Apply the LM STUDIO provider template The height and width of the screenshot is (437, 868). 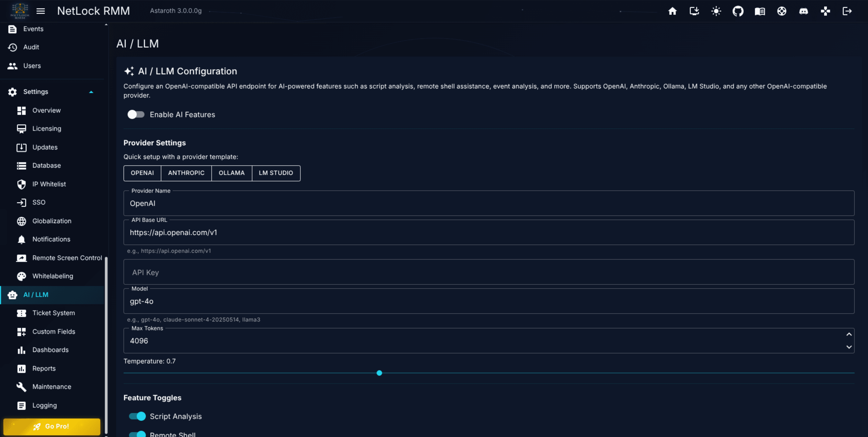tap(276, 173)
